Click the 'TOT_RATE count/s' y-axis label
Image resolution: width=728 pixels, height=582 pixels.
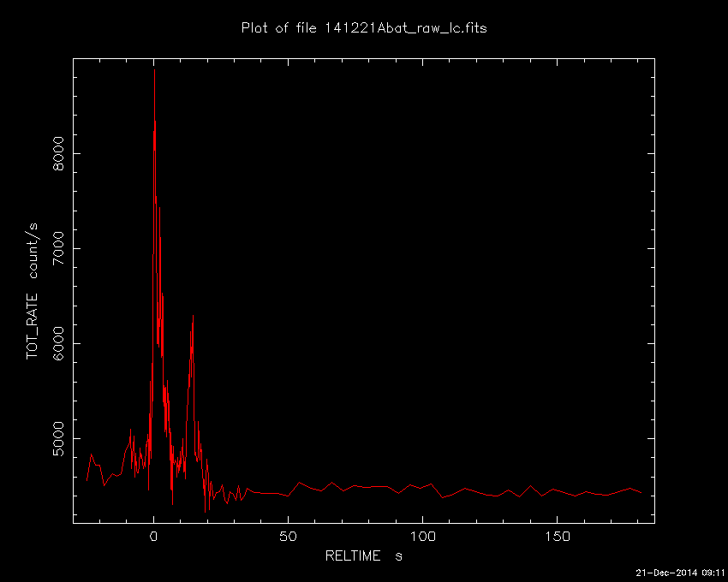(32, 291)
